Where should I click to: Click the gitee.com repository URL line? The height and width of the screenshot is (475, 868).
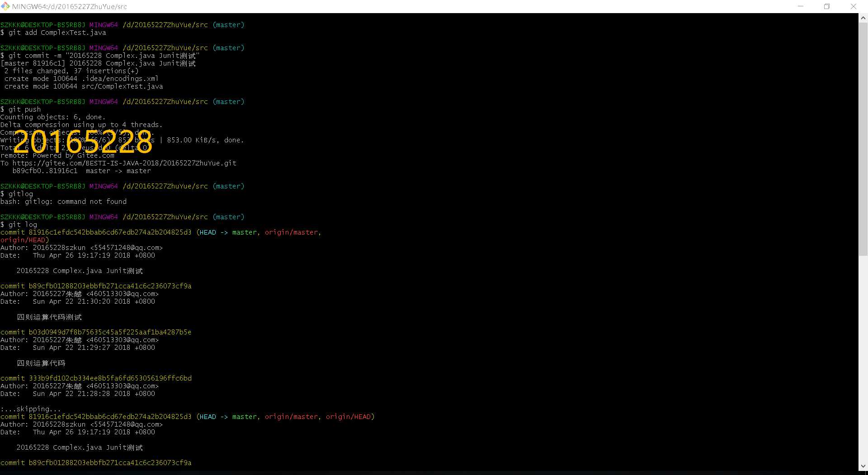(x=118, y=163)
